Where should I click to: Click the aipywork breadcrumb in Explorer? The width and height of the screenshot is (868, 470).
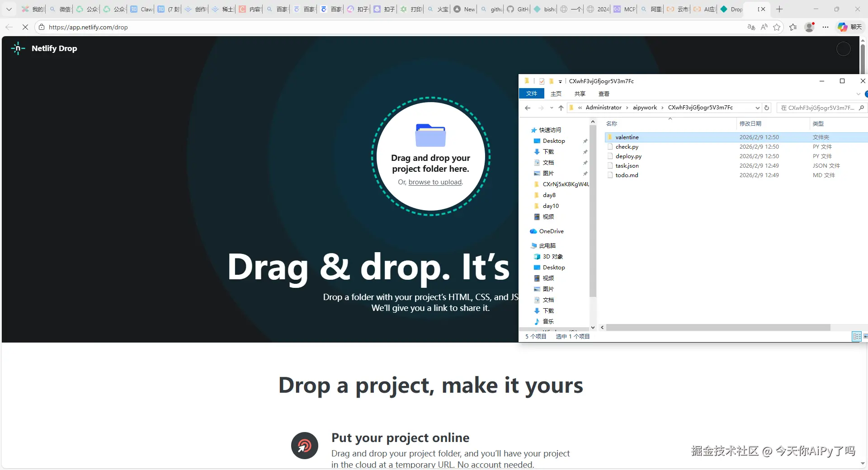[645, 108]
